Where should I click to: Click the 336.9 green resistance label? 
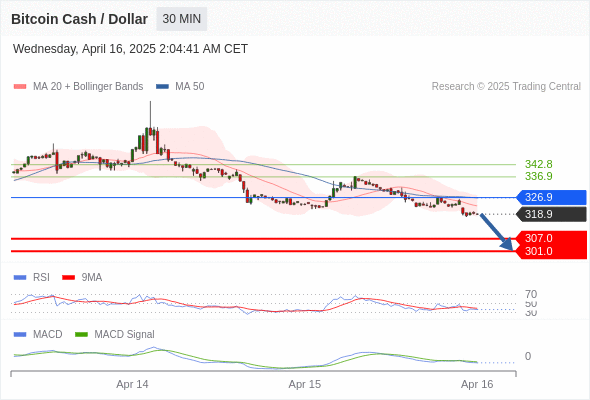(538, 176)
